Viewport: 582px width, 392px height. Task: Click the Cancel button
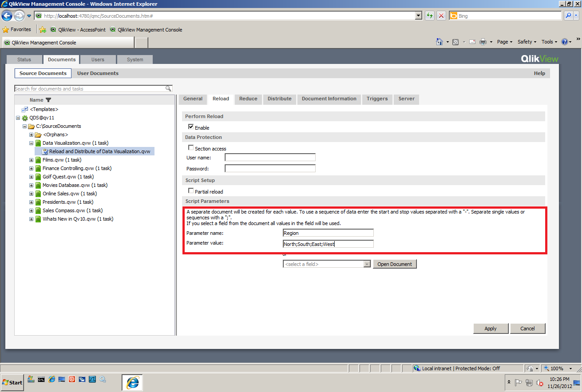click(527, 329)
